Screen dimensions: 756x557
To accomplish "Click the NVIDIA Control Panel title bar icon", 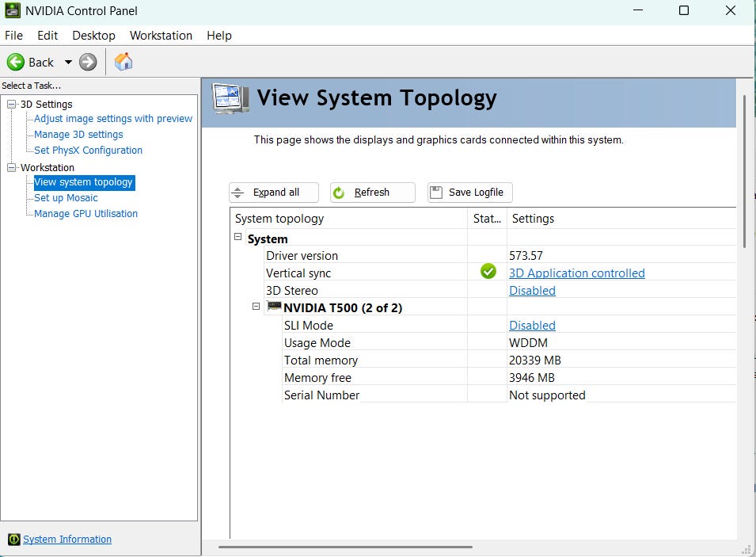I will tap(13, 11).
